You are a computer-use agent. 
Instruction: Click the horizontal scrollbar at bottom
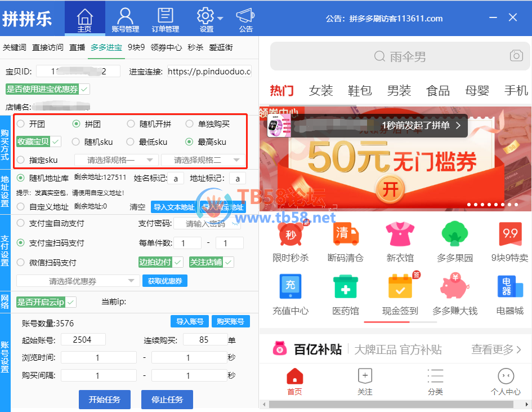[391, 405]
